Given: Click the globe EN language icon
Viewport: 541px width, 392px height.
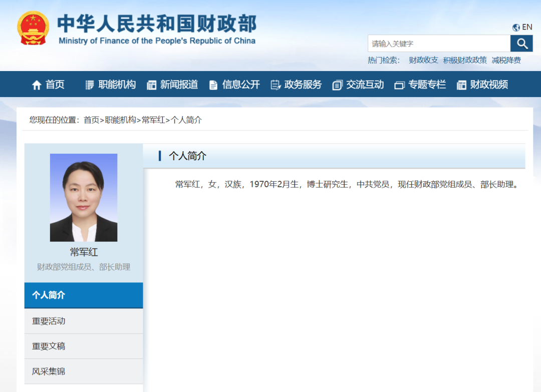Looking at the screenshot, I should [516, 28].
